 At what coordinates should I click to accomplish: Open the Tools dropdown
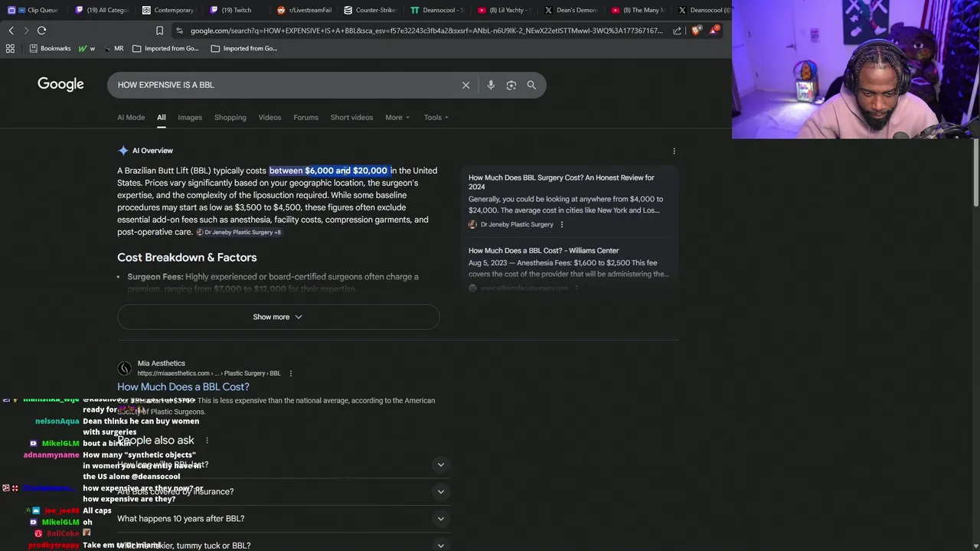436,117
